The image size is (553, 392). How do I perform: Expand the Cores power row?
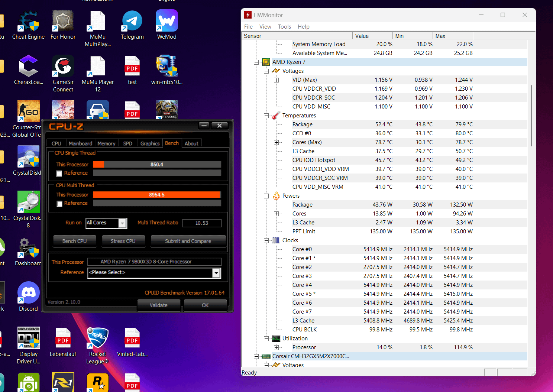click(x=276, y=214)
